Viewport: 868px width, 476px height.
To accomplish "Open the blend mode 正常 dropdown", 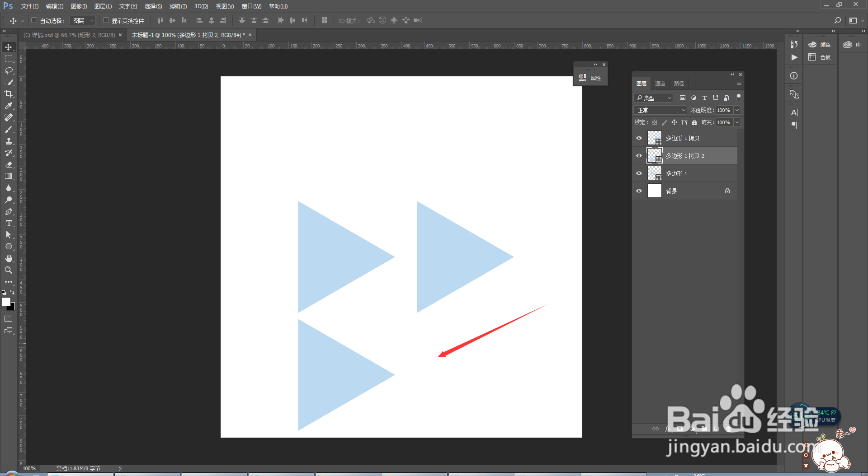I will click(660, 110).
